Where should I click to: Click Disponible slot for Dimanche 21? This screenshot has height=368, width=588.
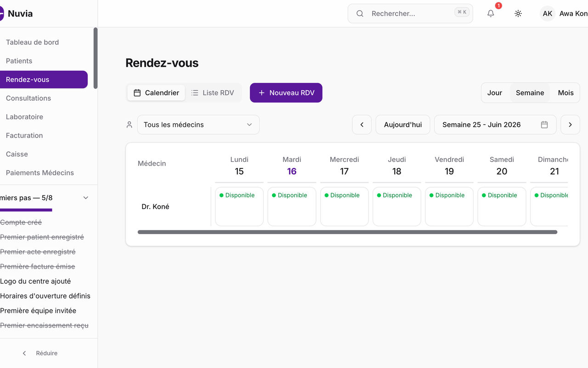(x=549, y=207)
